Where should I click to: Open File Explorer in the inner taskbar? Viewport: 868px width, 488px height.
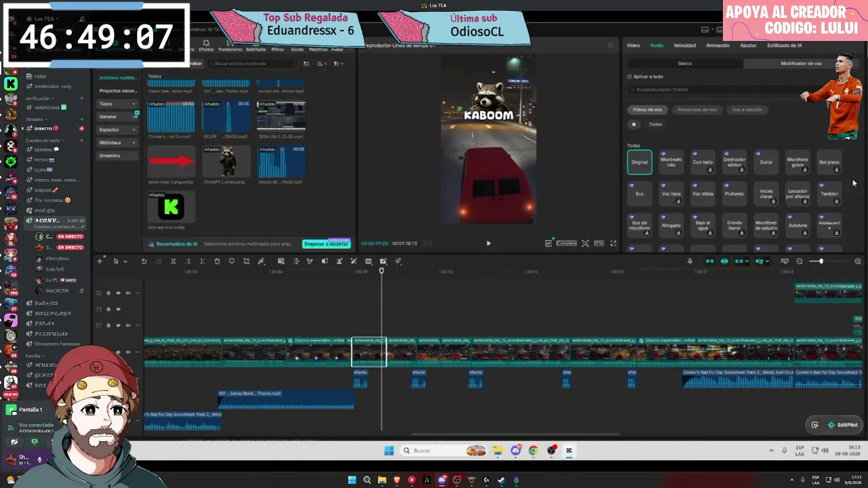(498, 451)
